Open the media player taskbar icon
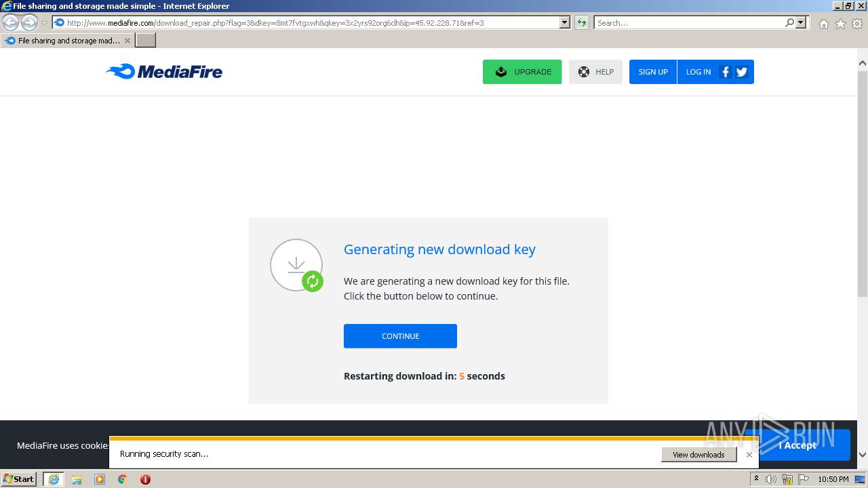The width and height of the screenshot is (868, 488). click(100, 479)
